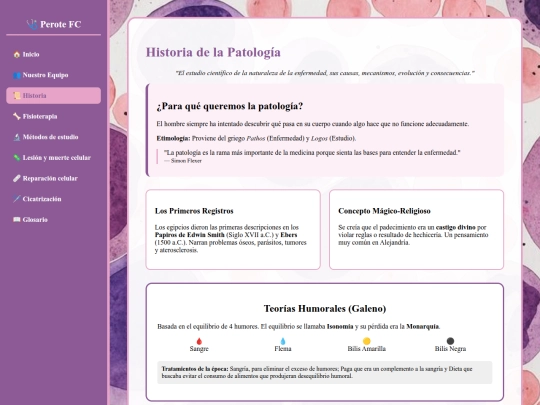
Task: Click the Isonomía bold term
Action: [340, 326]
